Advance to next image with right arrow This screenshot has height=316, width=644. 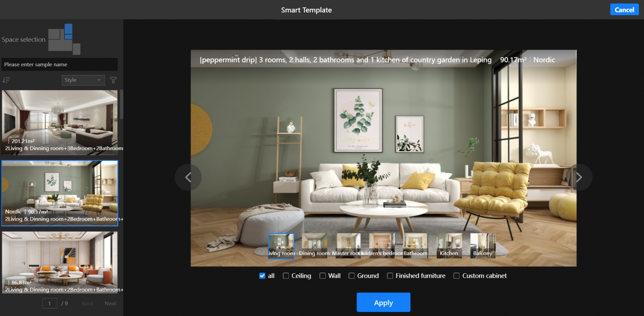coord(579,177)
